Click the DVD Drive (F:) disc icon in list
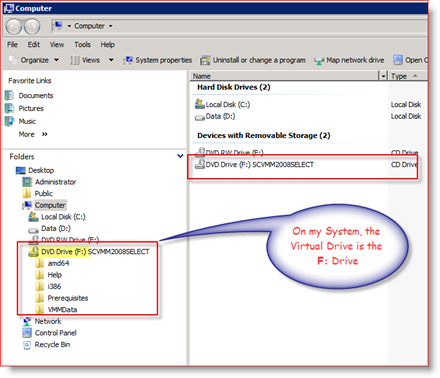Image resolution: width=440 pixels, height=378 pixels. pyautogui.click(x=200, y=164)
